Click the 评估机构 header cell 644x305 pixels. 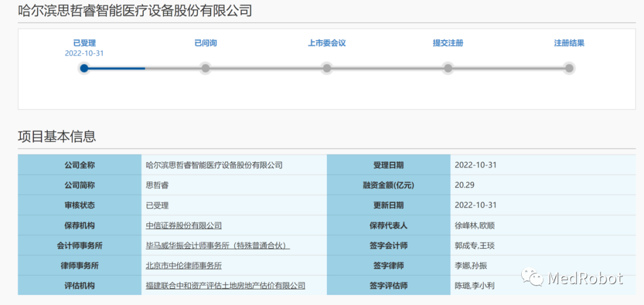point(80,285)
